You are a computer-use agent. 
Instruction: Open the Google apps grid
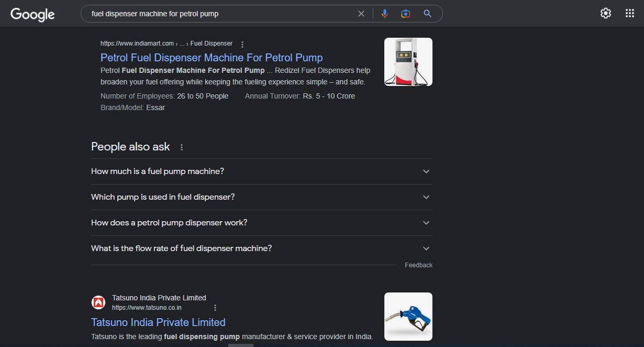click(x=630, y=14)
